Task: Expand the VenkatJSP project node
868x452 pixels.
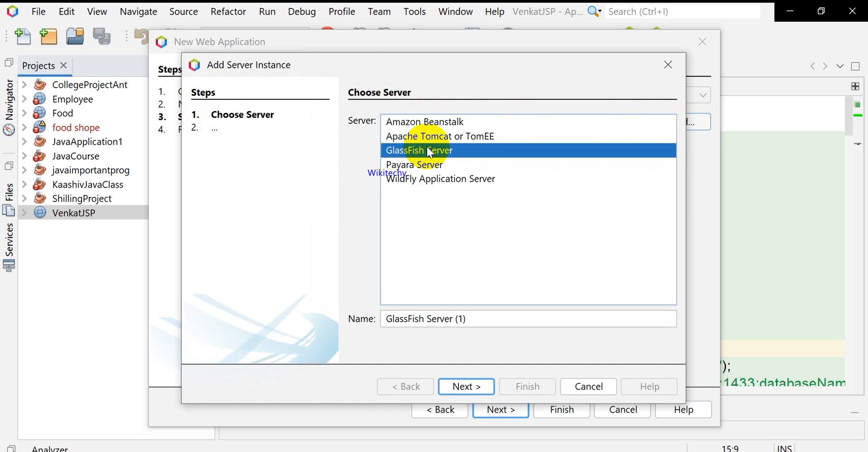Action: [x=24, y=213]
